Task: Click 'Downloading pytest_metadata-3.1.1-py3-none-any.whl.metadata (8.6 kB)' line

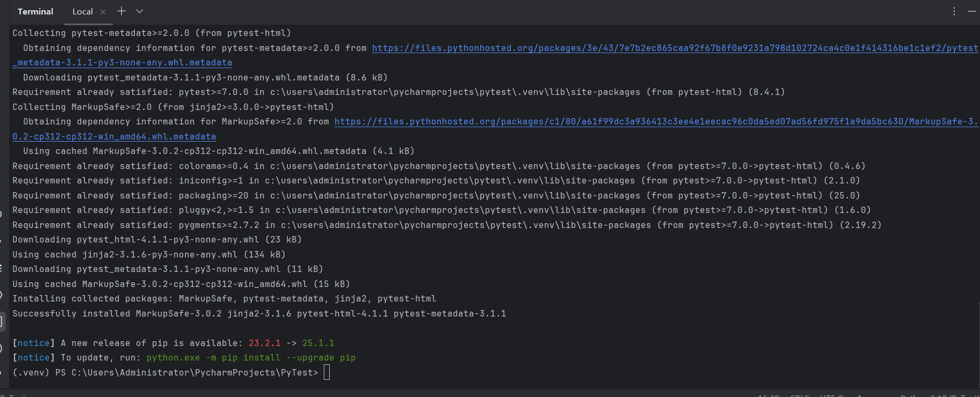Action: 205,77
